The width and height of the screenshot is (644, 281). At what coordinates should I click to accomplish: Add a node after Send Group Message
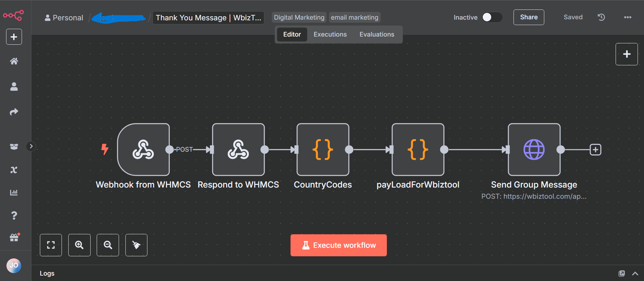[x=595, y=150]
